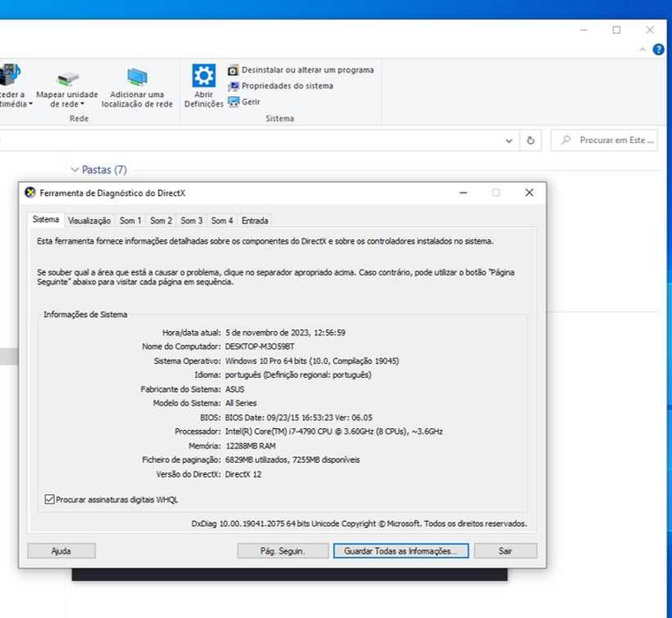Image resolution: width=672 pixels, height=618 pixels.
Task: Open the address bar history dropdown
Action: (x=509, y=140)
